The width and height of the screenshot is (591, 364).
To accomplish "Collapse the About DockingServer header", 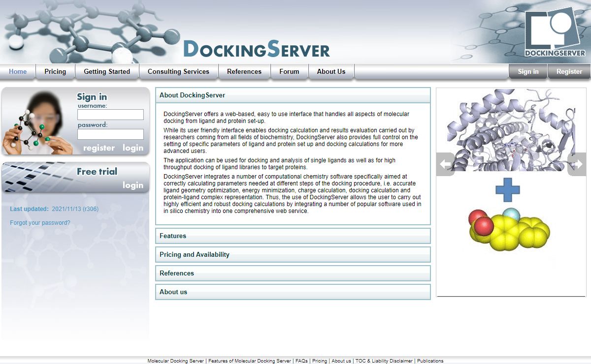I will (293, 95).
